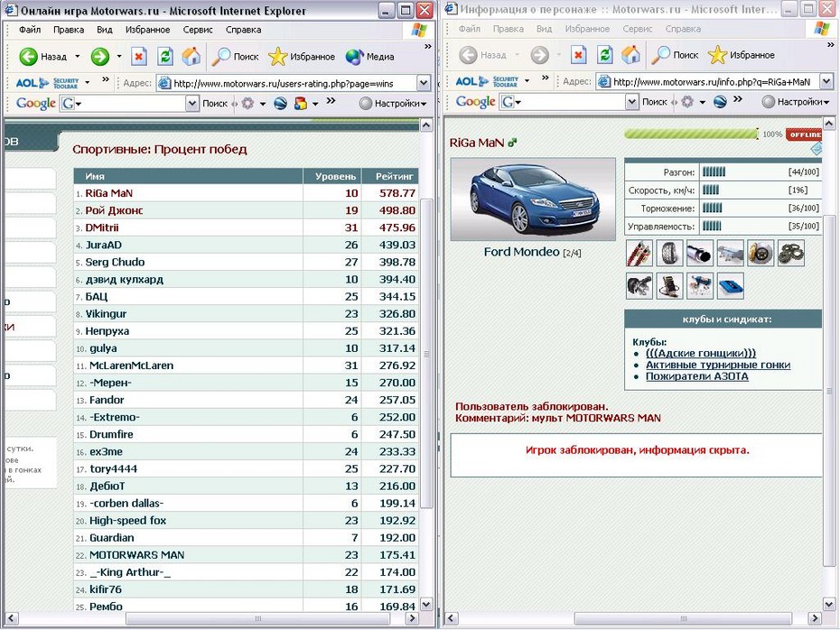Open Пожиратели АЗОТА club link
Image resolution: width=840 pixels, height=630 pixels.
[697, 376]
